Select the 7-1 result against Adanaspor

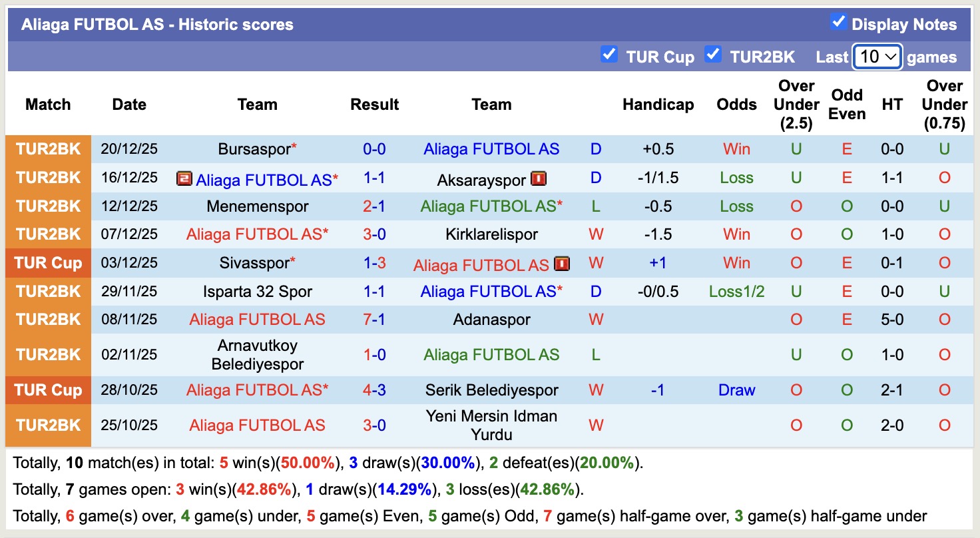pyautogui.click(x=375, y=320)
